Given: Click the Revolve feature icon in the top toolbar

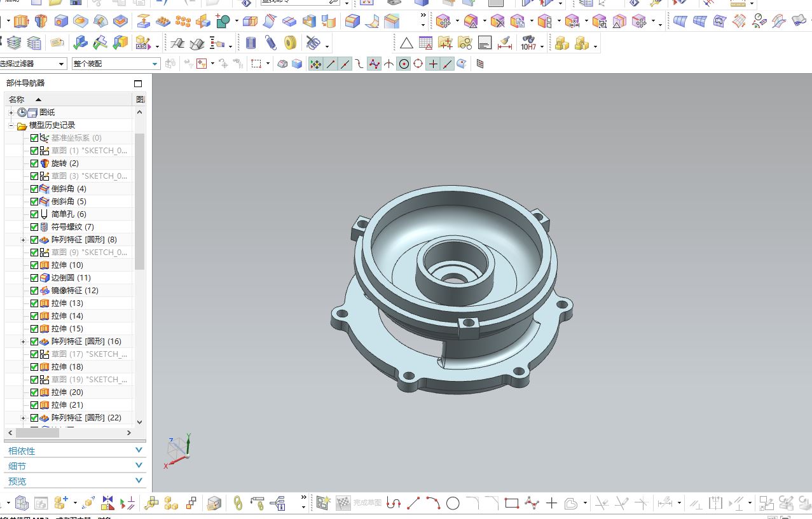Looking at the screenshot, I should [x=41, y=22].
